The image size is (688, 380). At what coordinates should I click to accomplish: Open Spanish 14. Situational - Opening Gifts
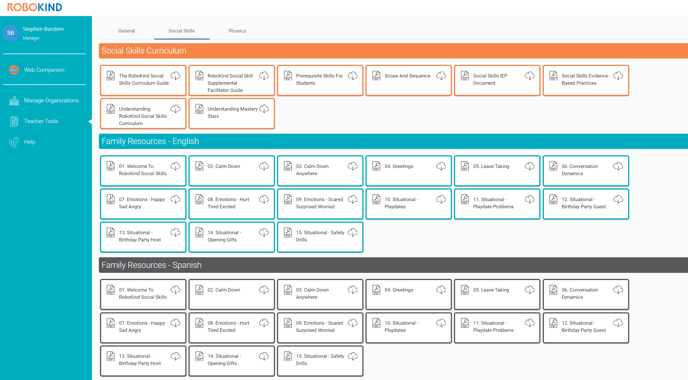pos(232,361)
